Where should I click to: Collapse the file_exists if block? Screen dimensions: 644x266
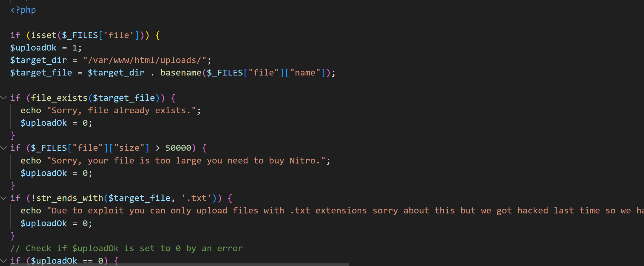click(x=4, y=98)
